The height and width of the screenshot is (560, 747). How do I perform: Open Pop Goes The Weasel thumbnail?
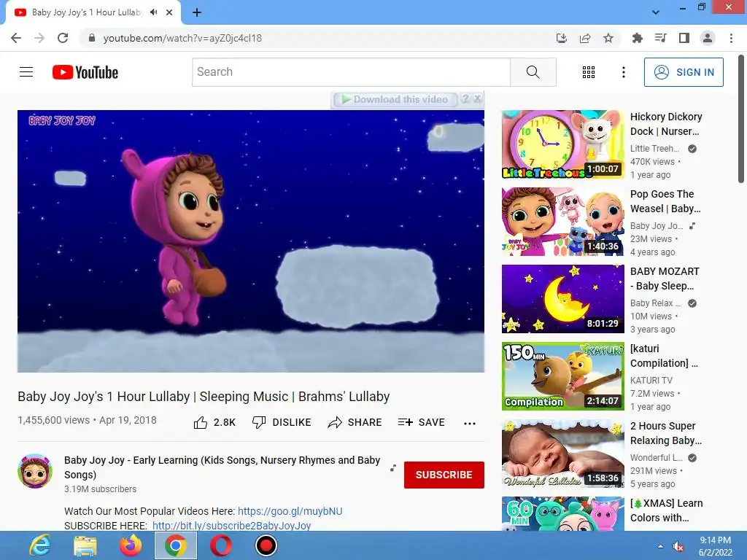(x=562, y=222)
